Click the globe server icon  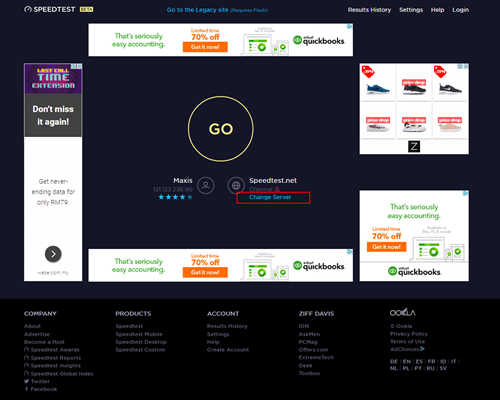point(236,185)
